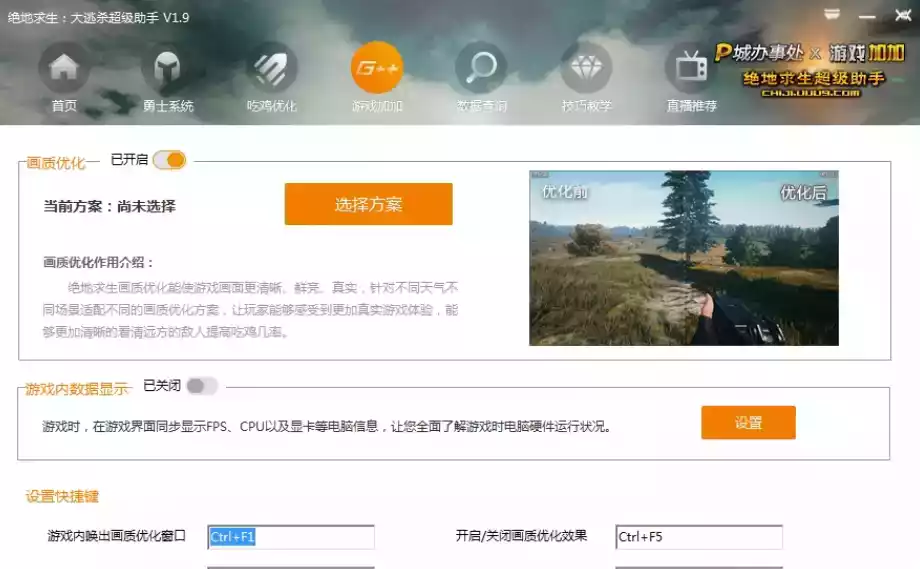Open the title bar dropdown menu icon
The width and height of the screenshot is (920, 569).
(x=832, y=14)
